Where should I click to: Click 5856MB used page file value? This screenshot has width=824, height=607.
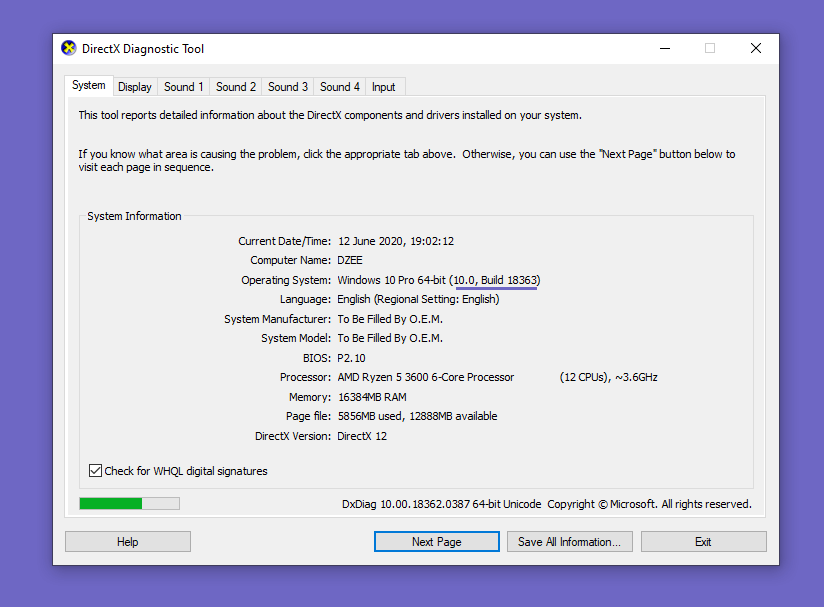coord(417,416)
